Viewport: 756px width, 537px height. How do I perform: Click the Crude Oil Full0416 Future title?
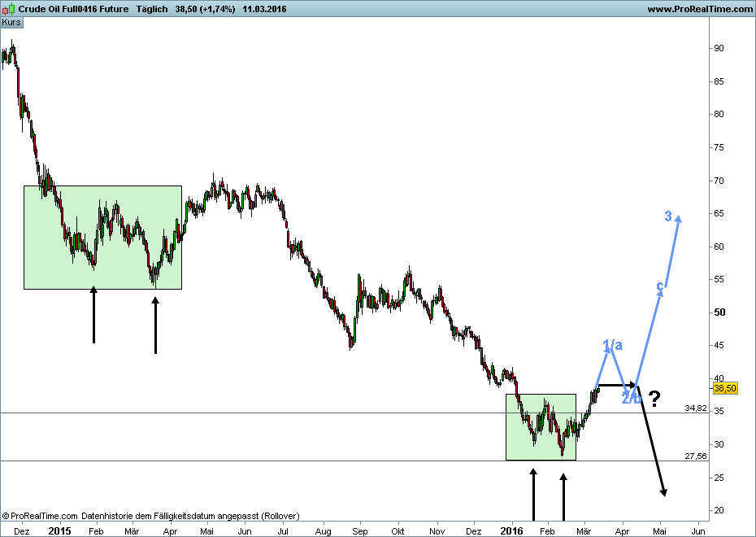point(72,8)
